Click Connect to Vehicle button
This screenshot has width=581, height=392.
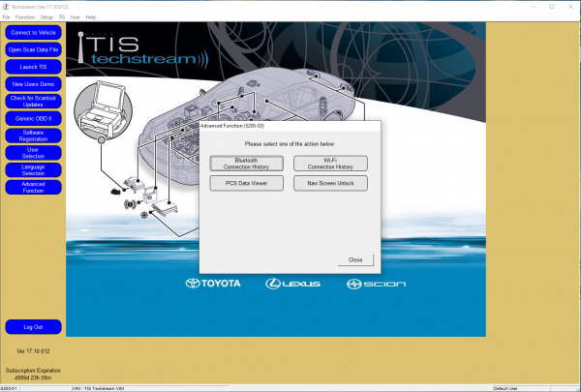[x=33, y=33]
